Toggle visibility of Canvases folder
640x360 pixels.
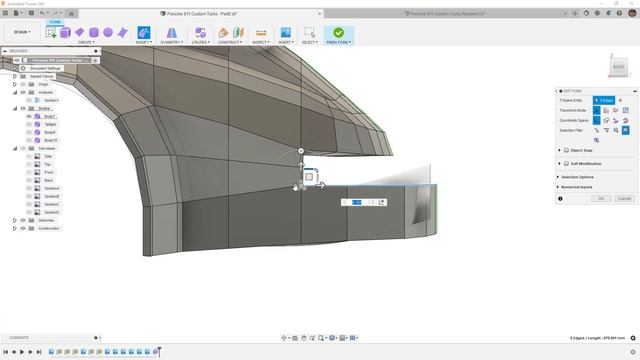click(x=23, y=148)
